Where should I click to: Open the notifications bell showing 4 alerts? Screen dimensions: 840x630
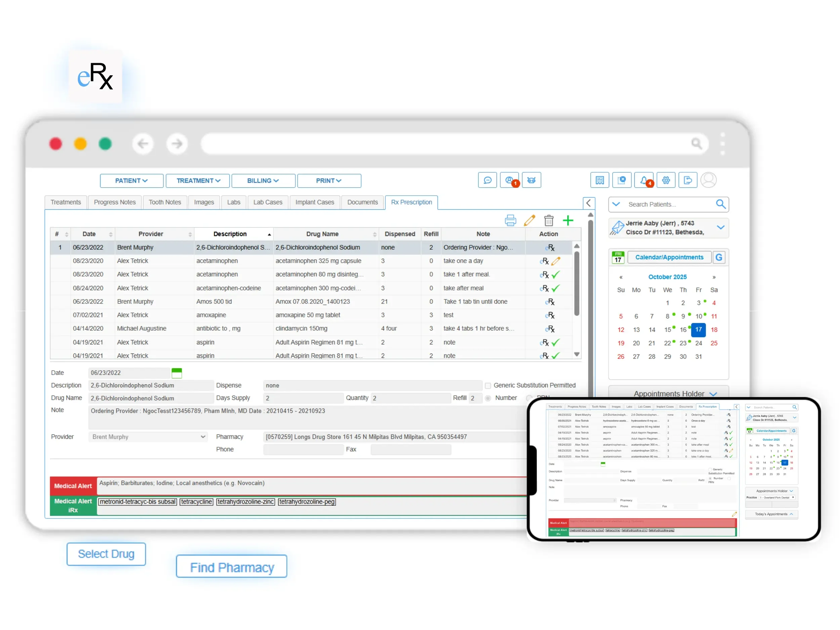pos(644,180)
